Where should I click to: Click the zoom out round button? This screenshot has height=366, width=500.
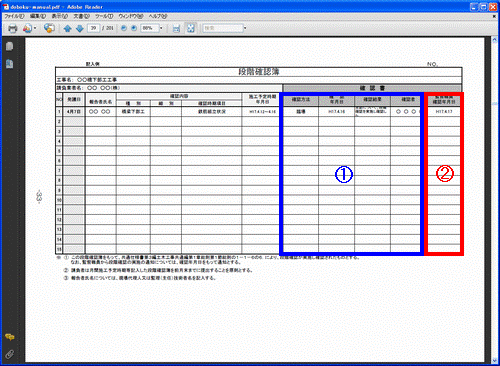click(x=124, y=28)
